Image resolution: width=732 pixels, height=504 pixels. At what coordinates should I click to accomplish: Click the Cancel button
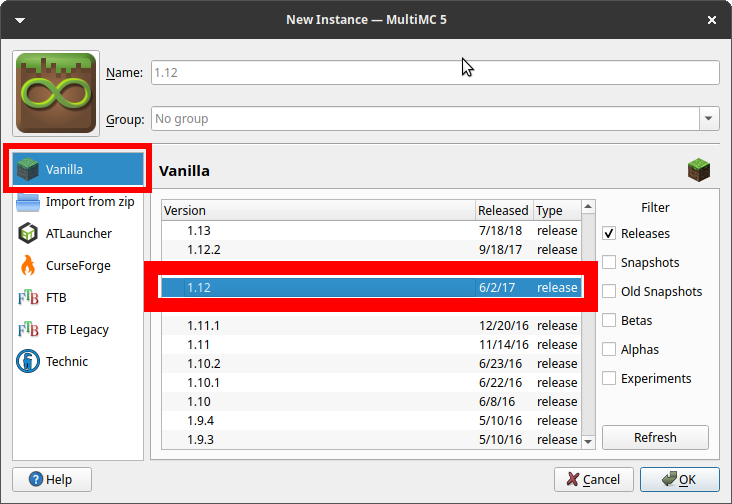coord(593,479)
